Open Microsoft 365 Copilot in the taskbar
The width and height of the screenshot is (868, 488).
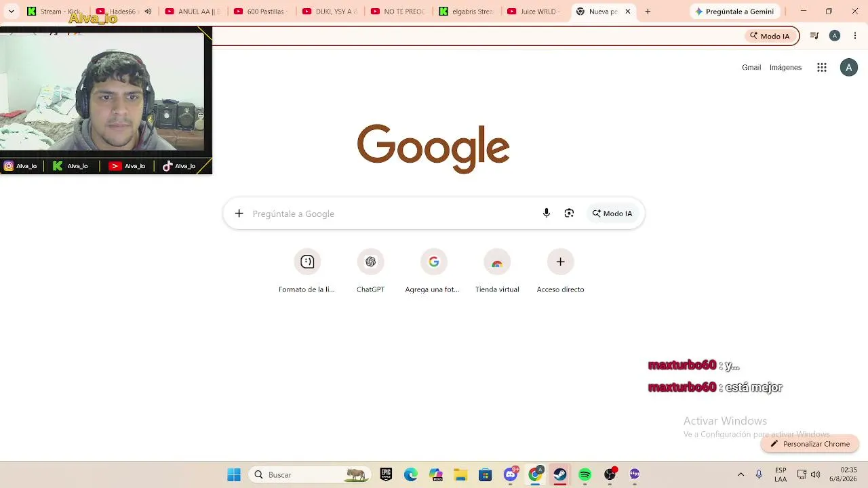[x=435, y=474]
